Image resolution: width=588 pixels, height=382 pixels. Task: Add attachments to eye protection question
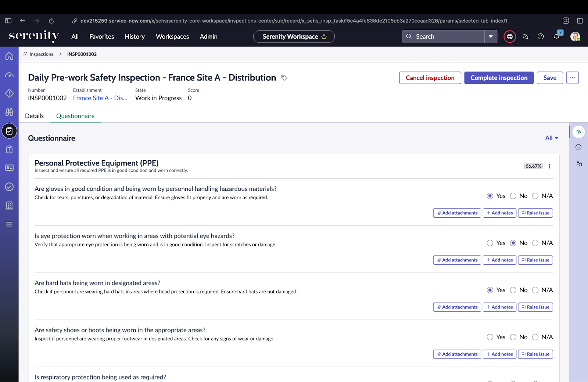(x=457, y=260)
